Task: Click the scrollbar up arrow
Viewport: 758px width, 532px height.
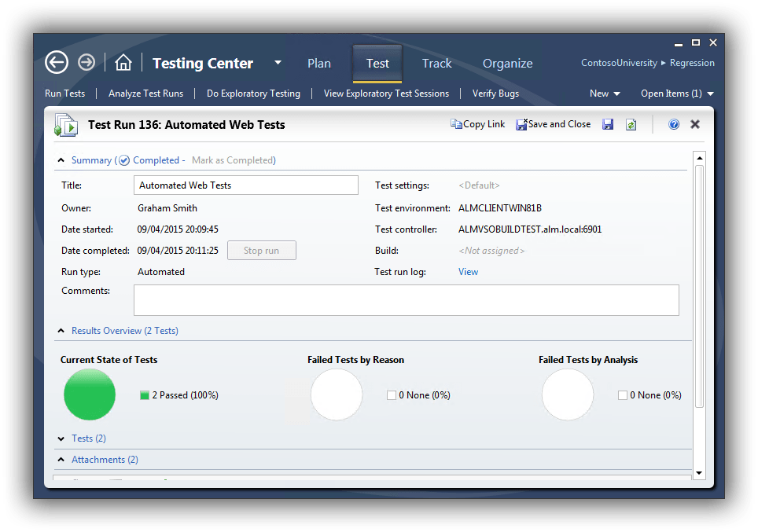Action: point(699,158)
